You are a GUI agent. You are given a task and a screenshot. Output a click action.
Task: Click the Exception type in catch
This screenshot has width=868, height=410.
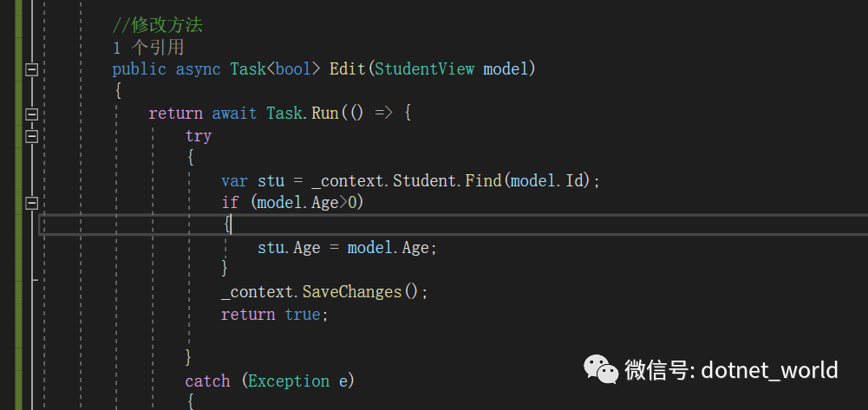point(289,381)
